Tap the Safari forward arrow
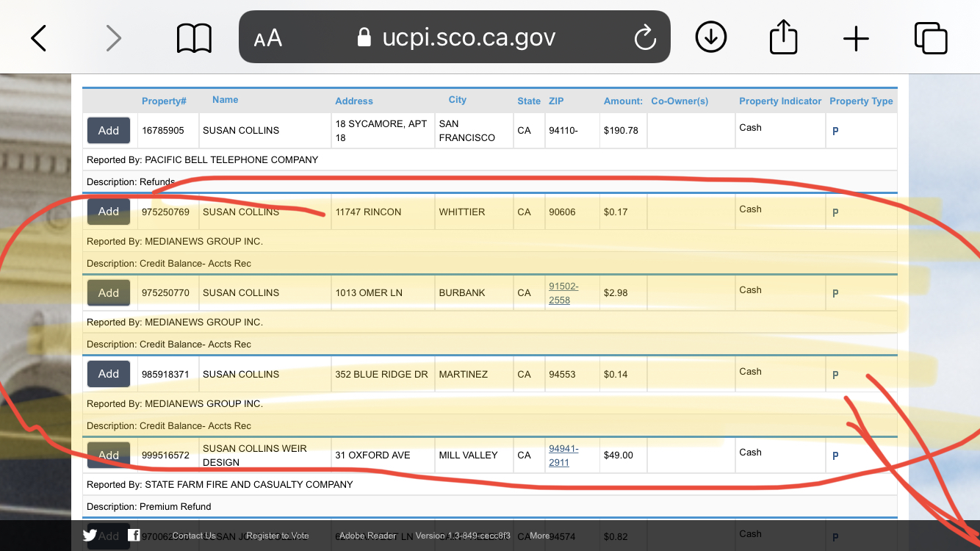The image size is (980, 551). [x=113, y=37]
